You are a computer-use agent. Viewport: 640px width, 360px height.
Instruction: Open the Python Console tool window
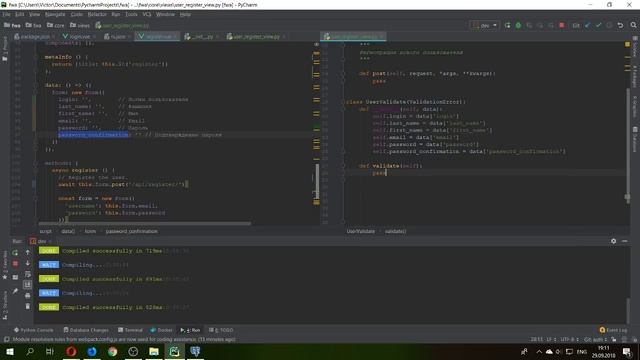(x=33, y=330)
